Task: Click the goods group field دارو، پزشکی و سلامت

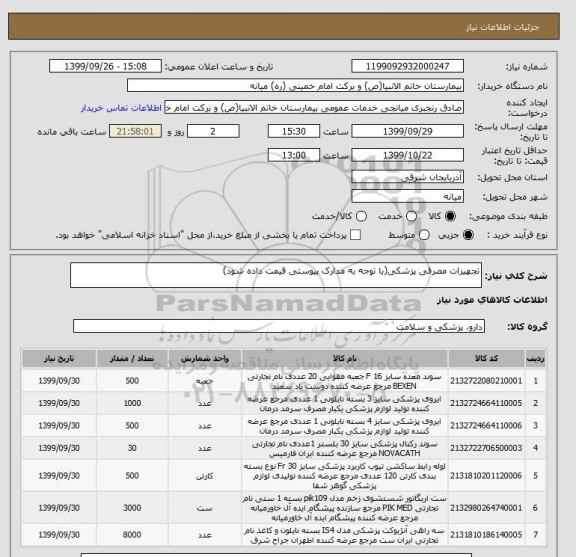Action: pos(279,326)
